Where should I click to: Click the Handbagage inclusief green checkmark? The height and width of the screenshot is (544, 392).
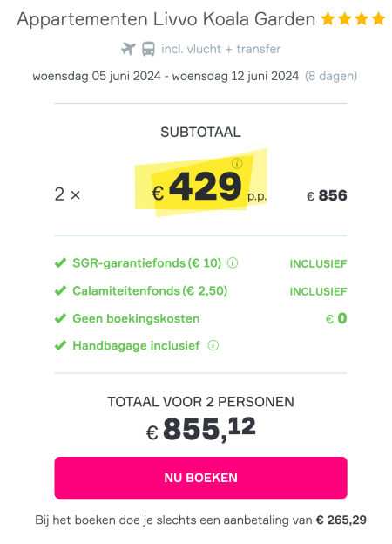click(60, 345)
